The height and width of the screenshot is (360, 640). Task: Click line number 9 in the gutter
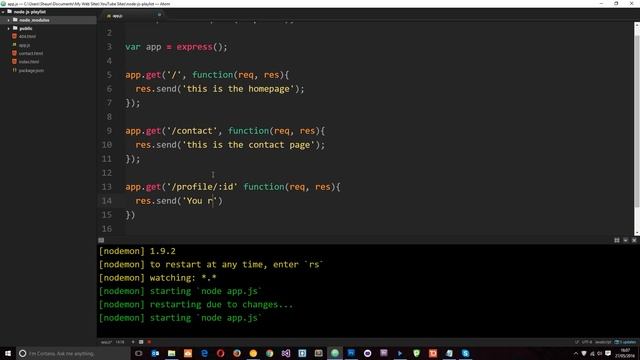[x=109, y=131]
